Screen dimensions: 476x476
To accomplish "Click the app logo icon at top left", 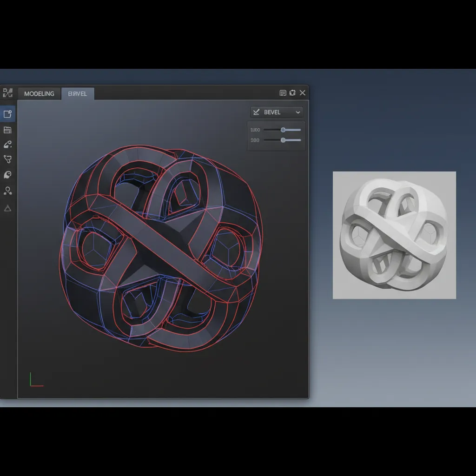I will point(7,93).
